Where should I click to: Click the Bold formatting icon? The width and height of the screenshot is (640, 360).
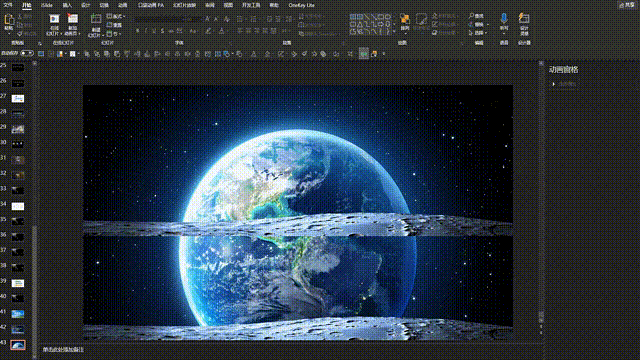coord(138,31)
